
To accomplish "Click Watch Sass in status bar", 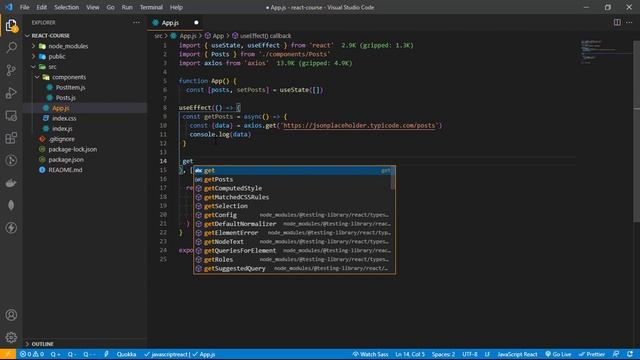I will point(370,354).
